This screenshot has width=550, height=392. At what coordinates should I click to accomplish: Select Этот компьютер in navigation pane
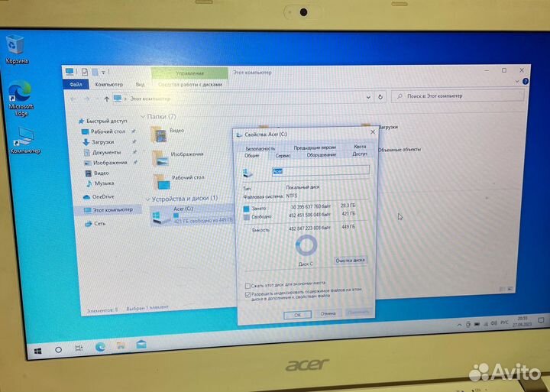[x=108, y=210]
